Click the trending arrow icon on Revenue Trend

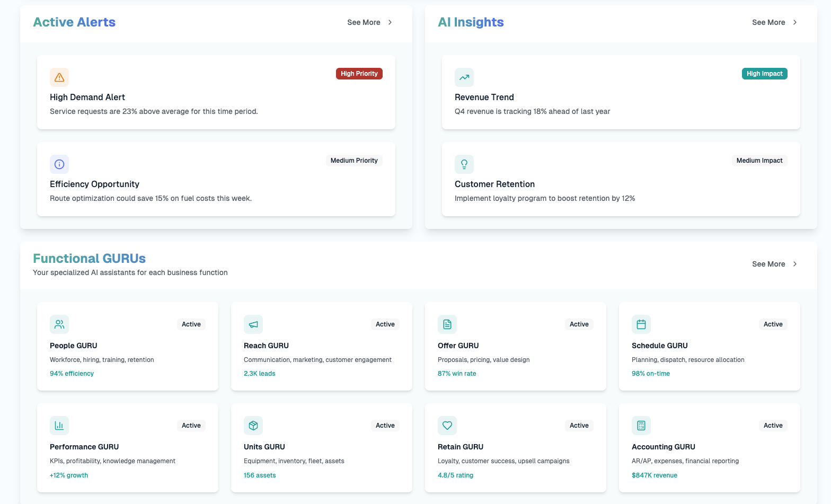point(464,77)
